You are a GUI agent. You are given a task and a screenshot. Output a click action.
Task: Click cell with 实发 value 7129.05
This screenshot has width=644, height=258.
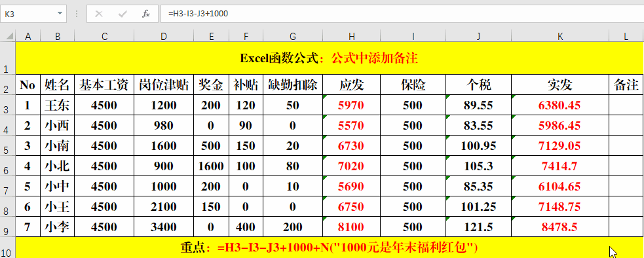coord(560,145)
